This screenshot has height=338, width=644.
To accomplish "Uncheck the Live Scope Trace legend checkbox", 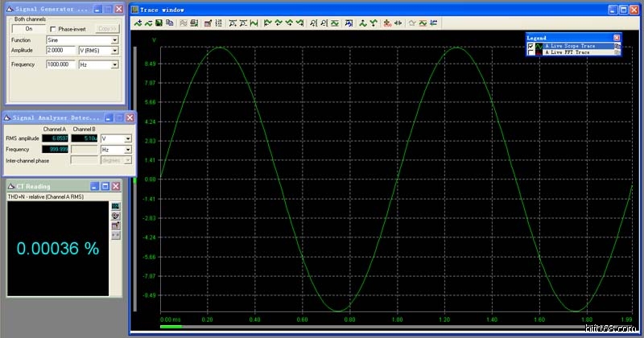I will 530,46.
